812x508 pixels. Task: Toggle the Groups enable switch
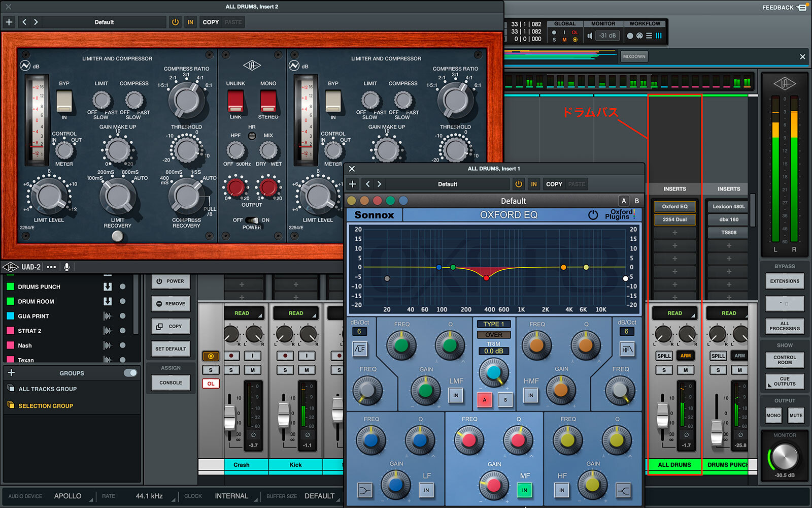coord(130,373)
